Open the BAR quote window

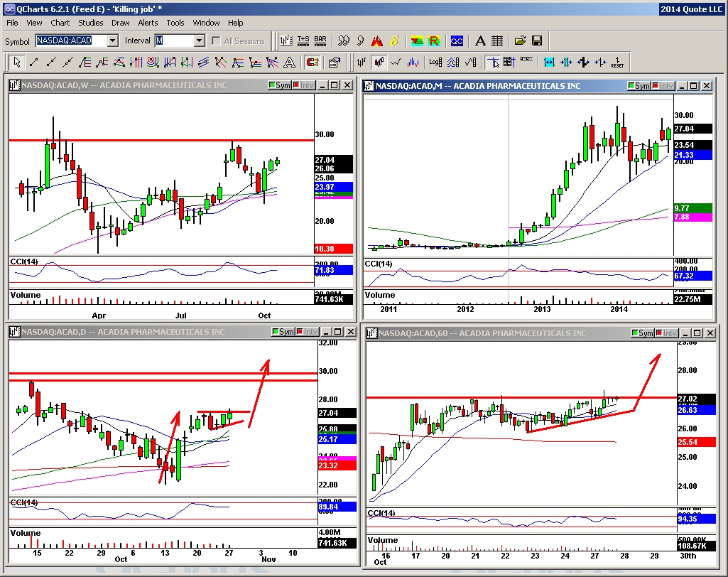[x=320, y=41]
